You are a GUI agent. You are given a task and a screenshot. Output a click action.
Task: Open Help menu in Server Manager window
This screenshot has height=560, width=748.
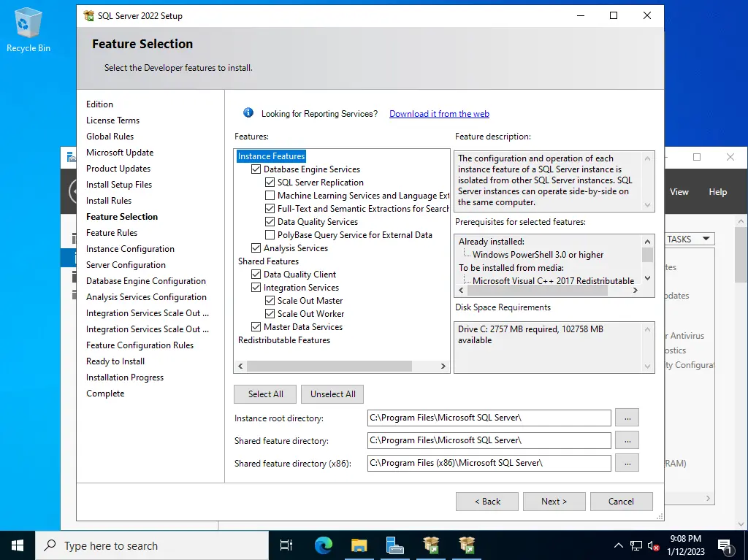tap(717, 192)
